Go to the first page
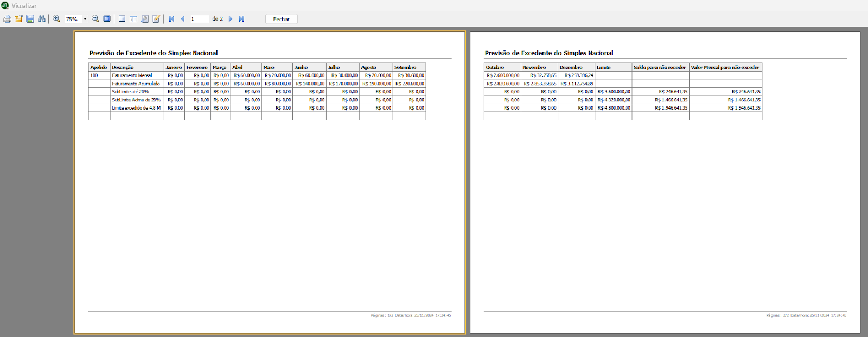 pyautogui.click(x=172, y=19)
